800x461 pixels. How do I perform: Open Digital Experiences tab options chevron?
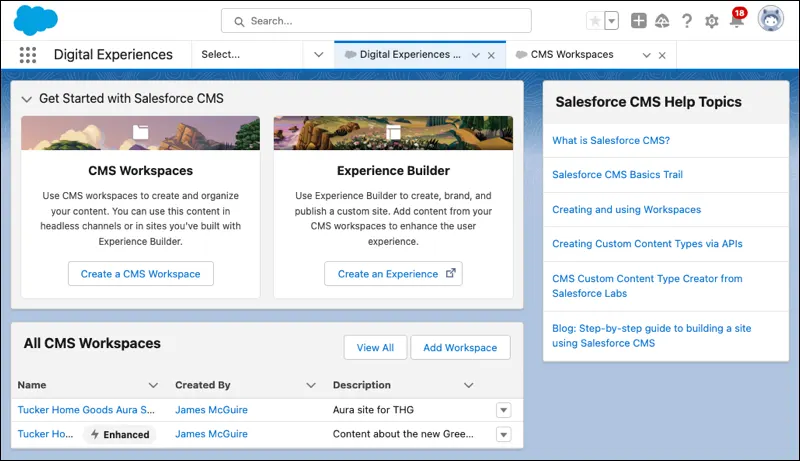[x=476, y=55]
